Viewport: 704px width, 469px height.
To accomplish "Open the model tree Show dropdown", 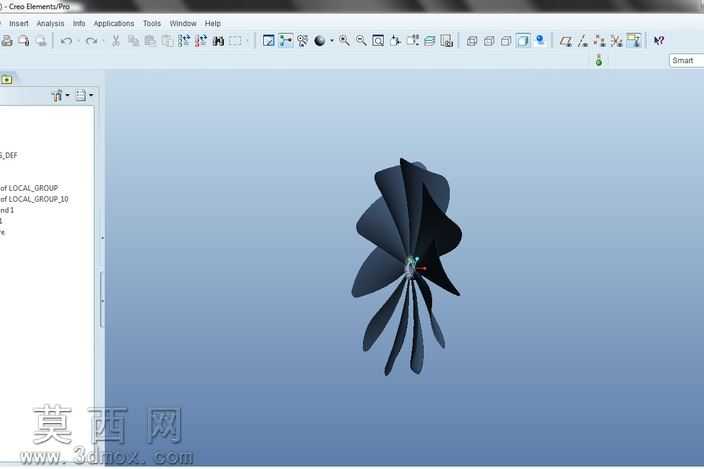I will coord(61,95).
